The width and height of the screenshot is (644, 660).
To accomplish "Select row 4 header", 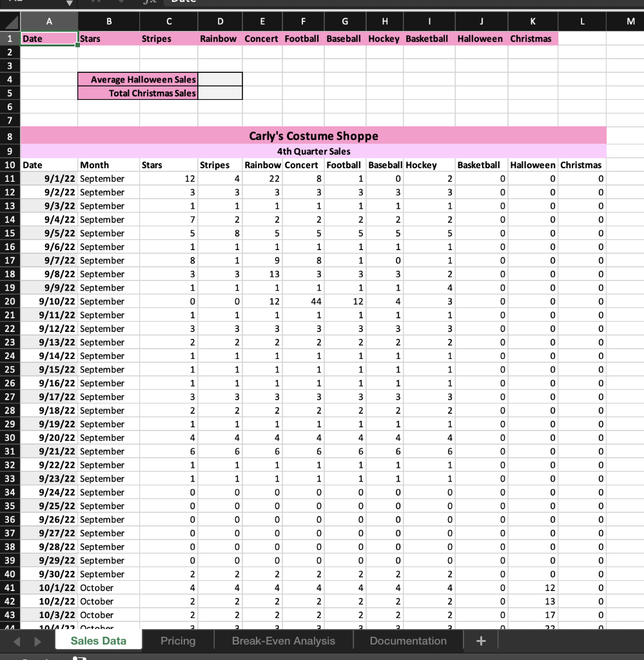I will click(10, 79).
